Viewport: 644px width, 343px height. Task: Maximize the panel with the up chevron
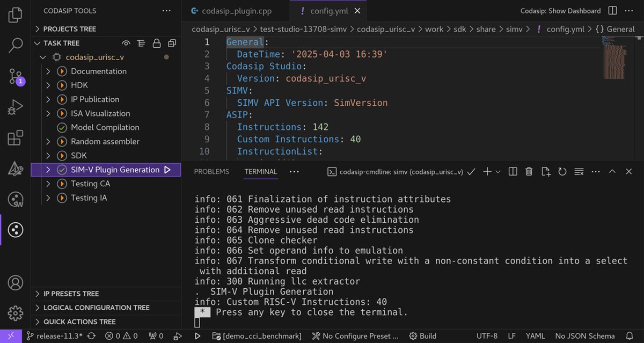pos(612,172)
